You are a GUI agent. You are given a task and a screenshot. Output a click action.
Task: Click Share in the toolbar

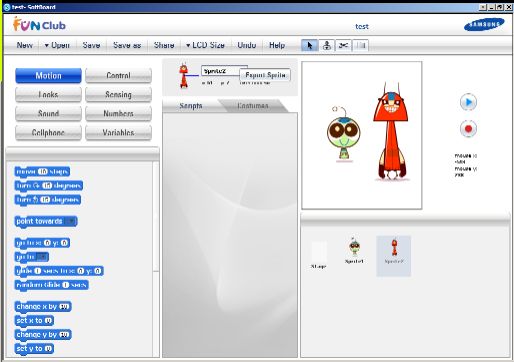pos(164,45)
